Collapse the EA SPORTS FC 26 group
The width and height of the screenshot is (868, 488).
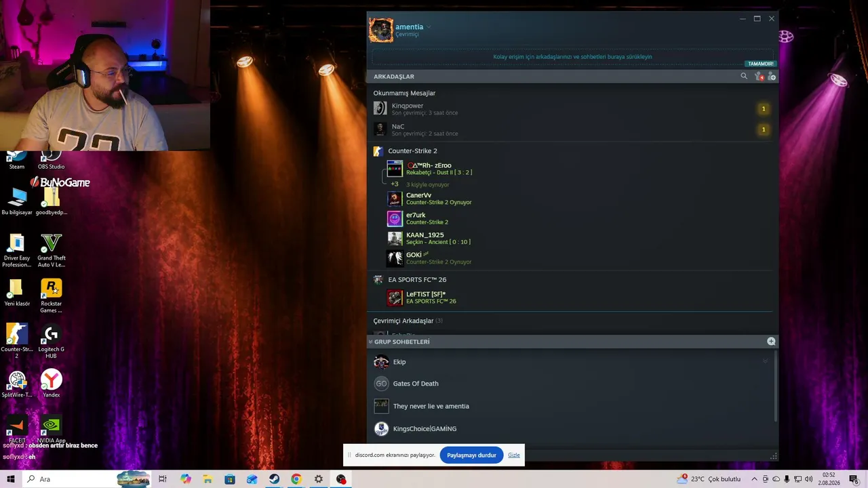tap(417, 280)
